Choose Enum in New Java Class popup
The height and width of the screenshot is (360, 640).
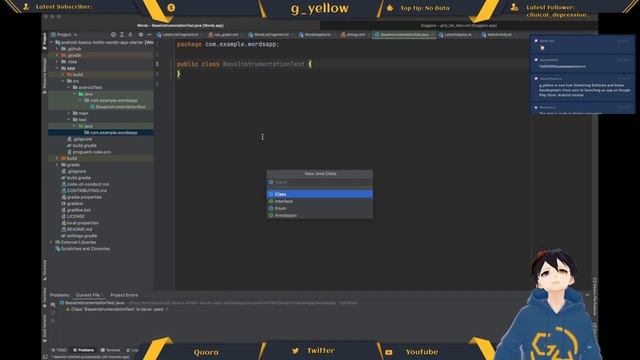click(x=320, y=208)
